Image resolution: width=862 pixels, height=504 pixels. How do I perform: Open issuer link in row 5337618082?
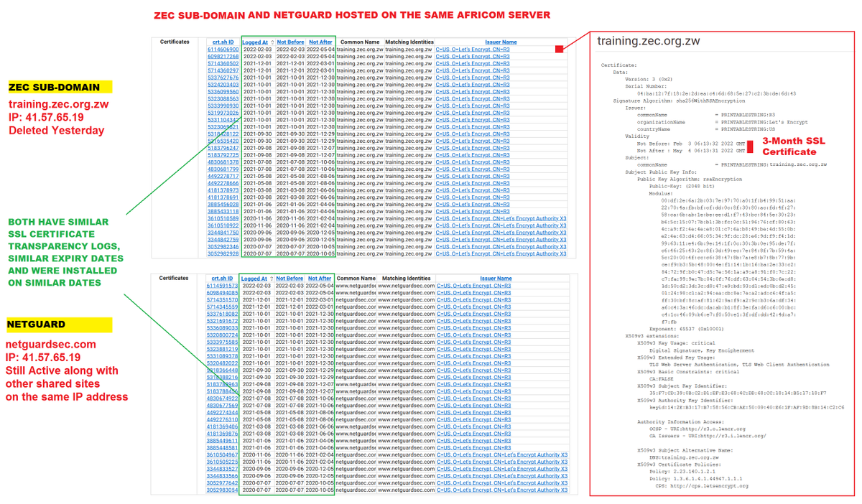tap(473, 314)
